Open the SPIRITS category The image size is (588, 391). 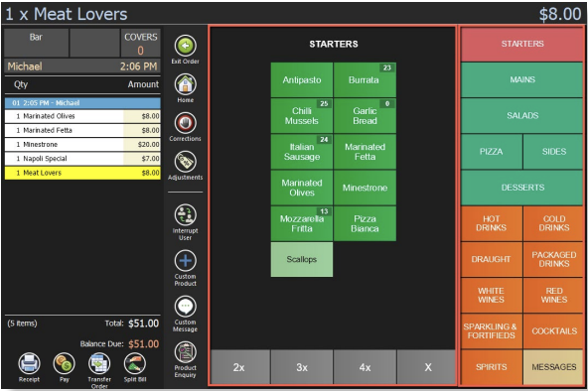tap(492, 367)
